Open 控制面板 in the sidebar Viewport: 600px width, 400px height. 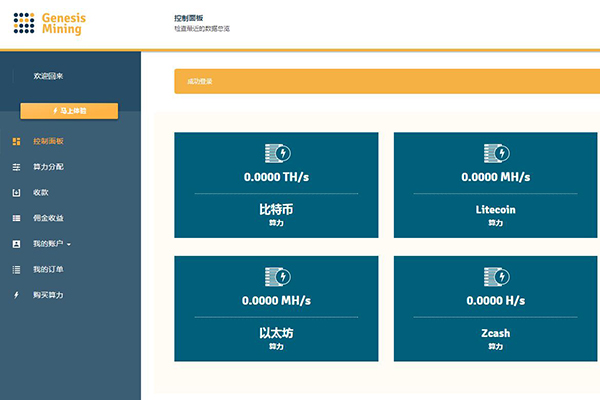point(48,141)
